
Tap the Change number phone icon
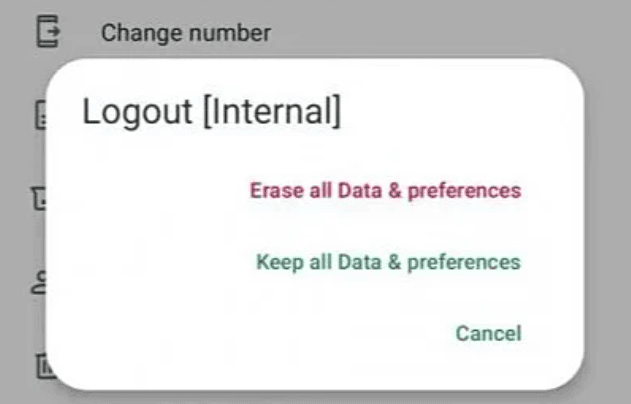pos(47,32)
